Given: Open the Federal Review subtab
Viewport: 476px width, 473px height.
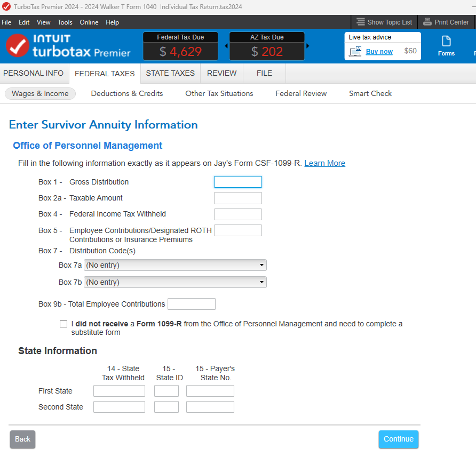Looking at the screenshot, I should tap(301, 93).
